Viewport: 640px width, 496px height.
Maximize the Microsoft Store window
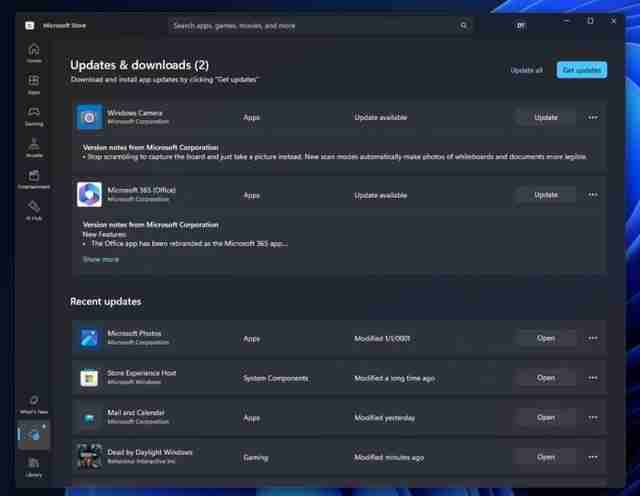(590, 21)
